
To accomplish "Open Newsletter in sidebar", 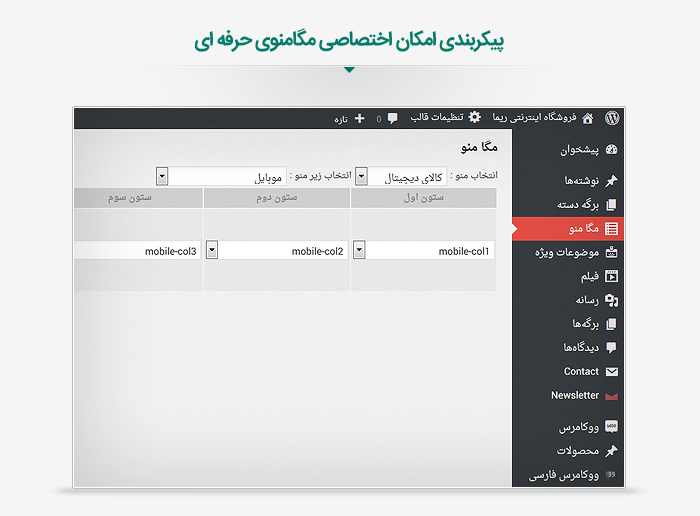I will (x=575, y=395).
